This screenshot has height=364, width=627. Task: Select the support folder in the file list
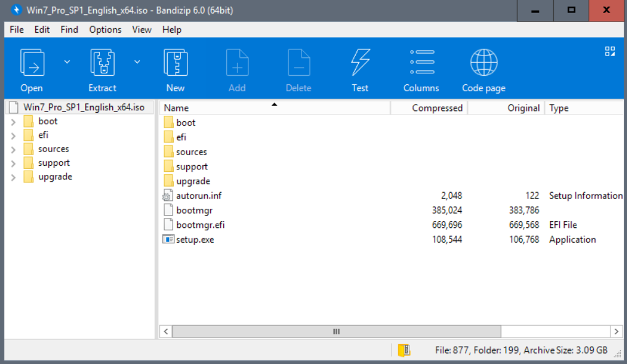[x=192, y=167]
